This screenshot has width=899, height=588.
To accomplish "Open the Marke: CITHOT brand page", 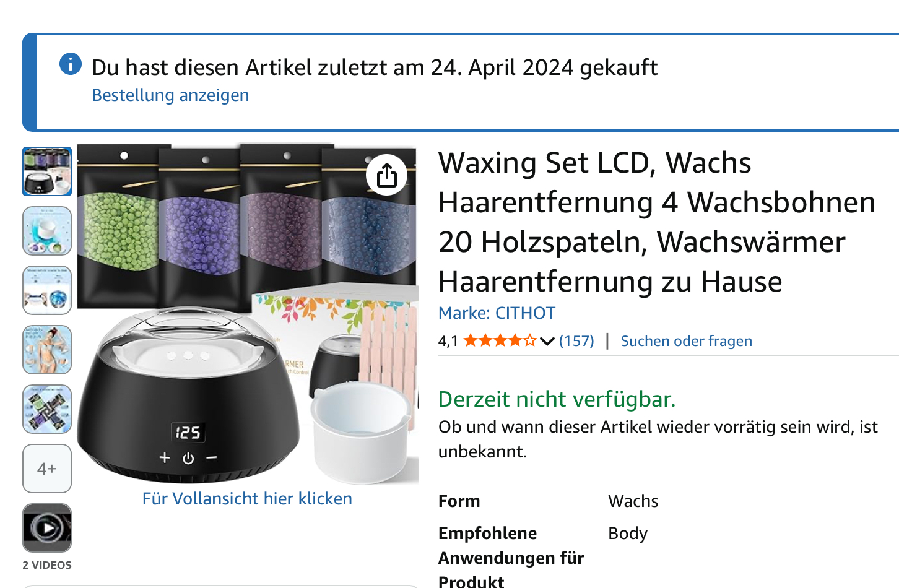I will (x=497, y=313).
